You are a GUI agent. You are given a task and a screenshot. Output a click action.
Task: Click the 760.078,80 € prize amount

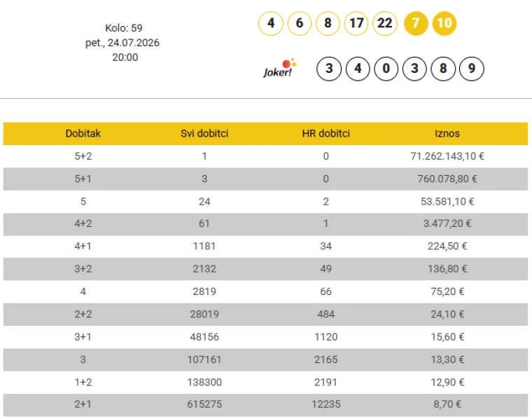click(x=447, y=179)
